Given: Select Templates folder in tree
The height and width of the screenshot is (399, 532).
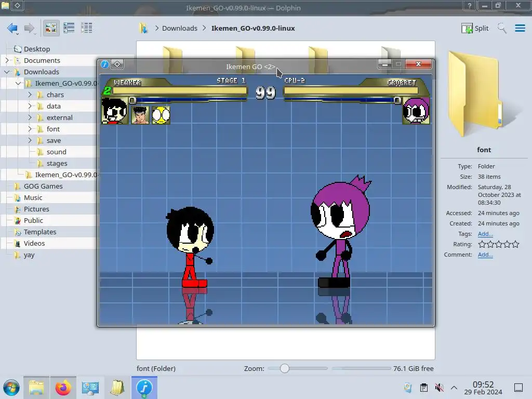Looking at the screenshot, I should pyautogui.click(x=39, y=232).
